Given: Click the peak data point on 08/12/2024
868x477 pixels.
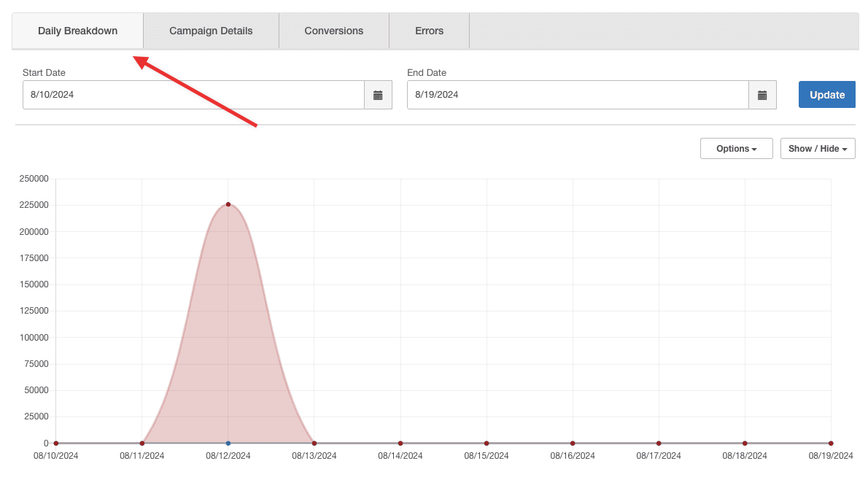Looking at the screenshot, I should 228,204.
